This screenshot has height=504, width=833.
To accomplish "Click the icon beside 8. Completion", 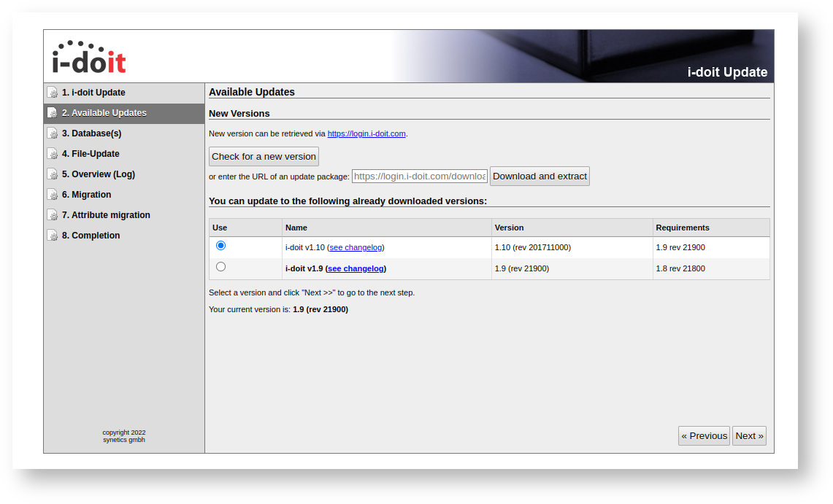I will [52, 236].
